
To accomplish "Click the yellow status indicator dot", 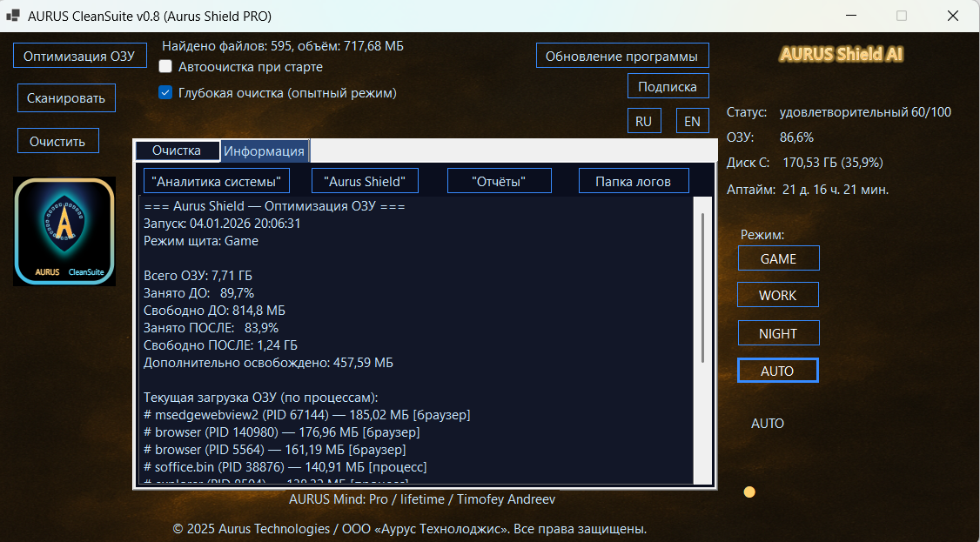I will 749,492.
